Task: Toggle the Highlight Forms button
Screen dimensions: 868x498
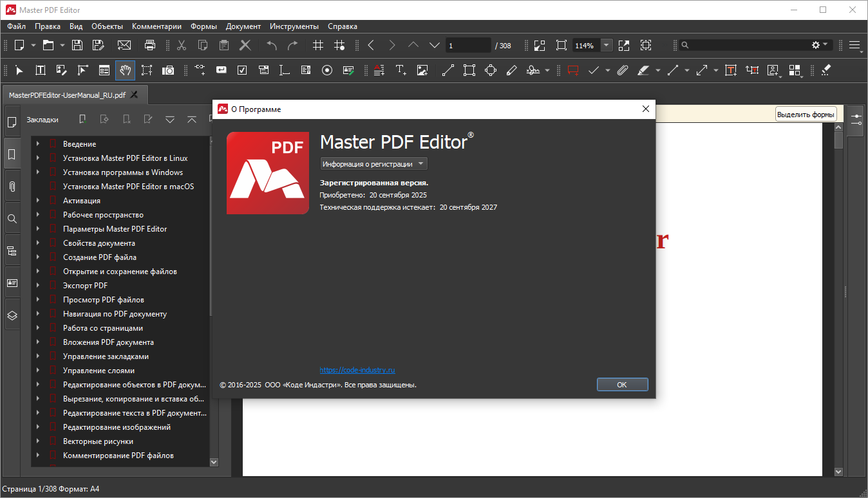Action: tap(806, 115)
